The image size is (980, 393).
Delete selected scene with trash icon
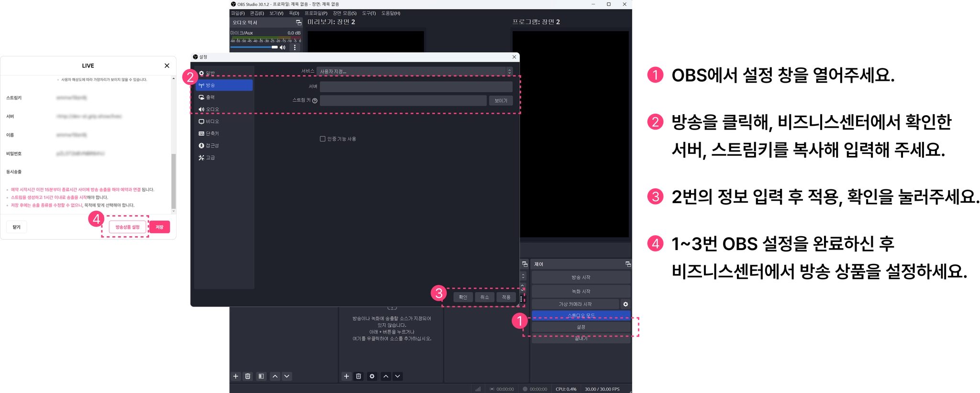point(248,376)
